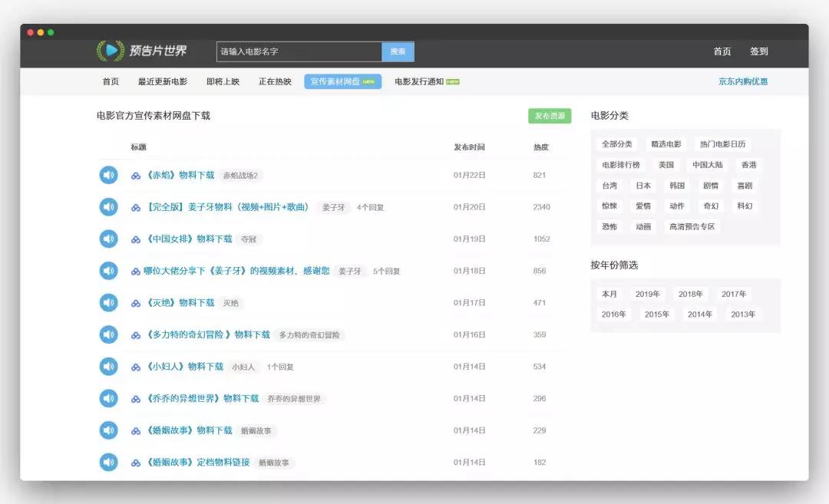Screen dimensions: 829x504
Task: Click the megaphone icon beside 《婚姻故事》定档物料链接
Action: (x=108, y=463)
